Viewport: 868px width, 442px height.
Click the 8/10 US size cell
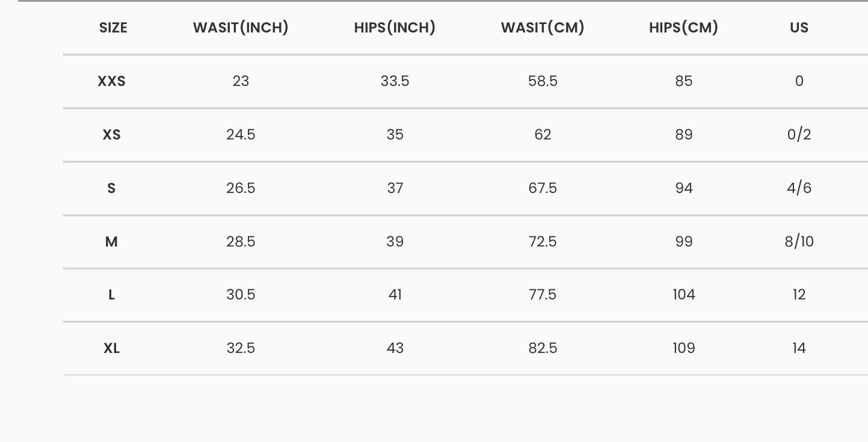pos(799,242)
